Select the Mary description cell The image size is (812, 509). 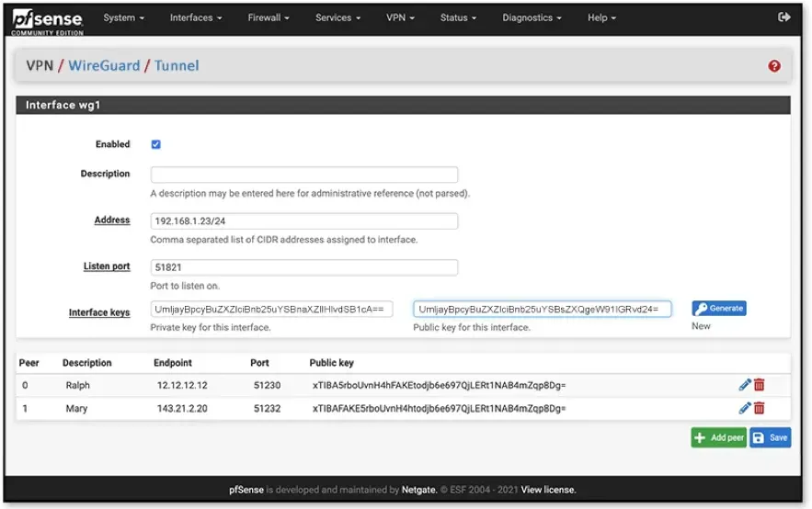click(76, 409)
